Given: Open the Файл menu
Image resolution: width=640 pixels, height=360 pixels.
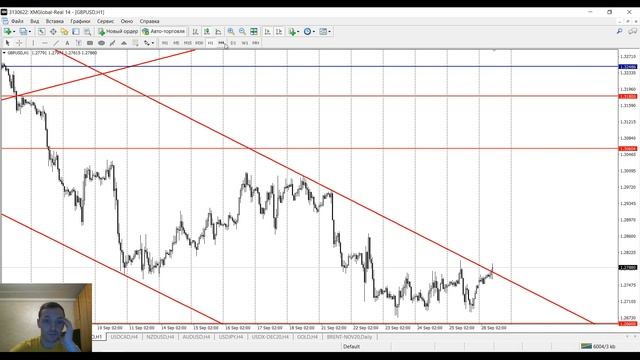Looking at the screenshot, I should [x=17, y=21].
